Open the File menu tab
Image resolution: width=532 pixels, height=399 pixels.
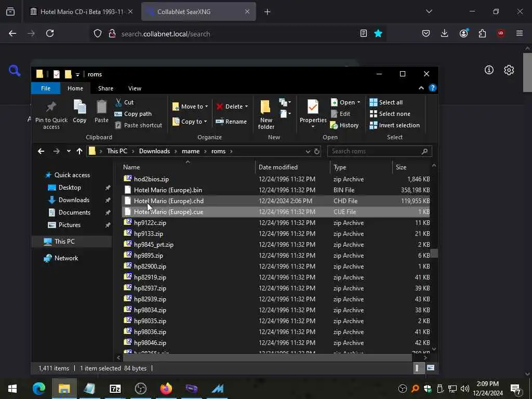(x=46, y=88)
